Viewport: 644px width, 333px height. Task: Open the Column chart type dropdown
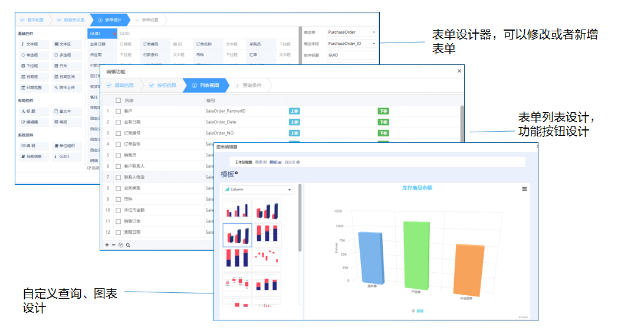coord(258,190)
